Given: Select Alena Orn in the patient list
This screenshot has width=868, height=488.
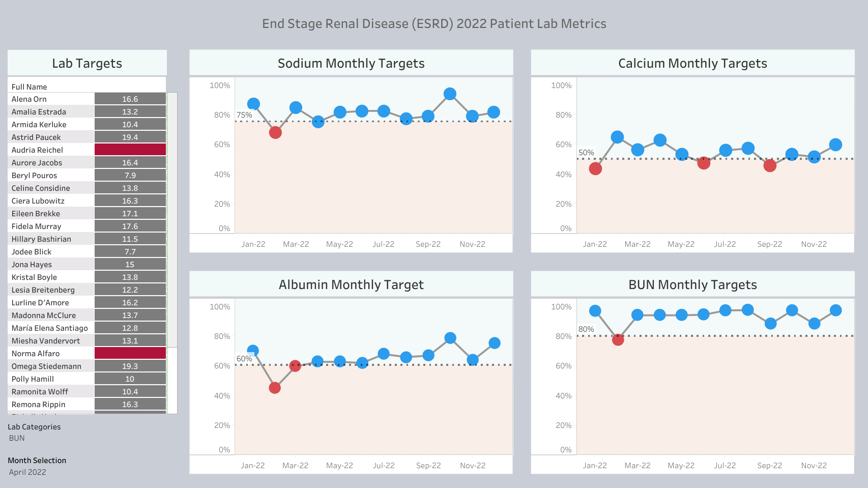Looking at the screenshot, I should tap(29, 99).
